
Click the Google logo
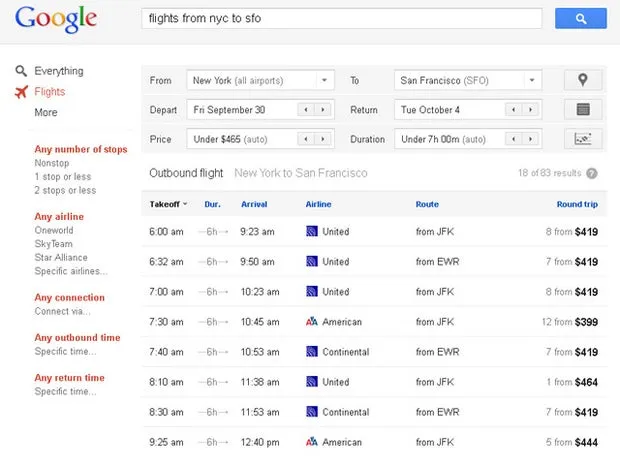tap(56, 19)
